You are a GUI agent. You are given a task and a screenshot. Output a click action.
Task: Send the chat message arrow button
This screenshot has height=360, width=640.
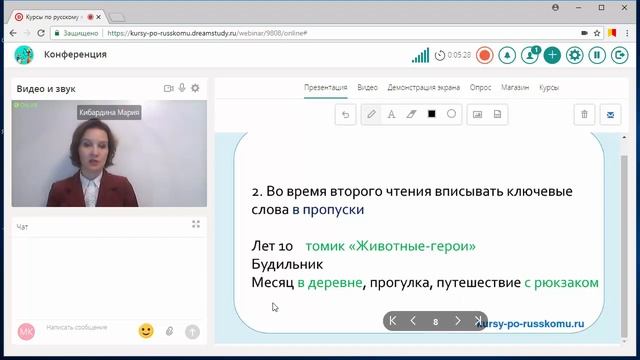click(192, 331)
